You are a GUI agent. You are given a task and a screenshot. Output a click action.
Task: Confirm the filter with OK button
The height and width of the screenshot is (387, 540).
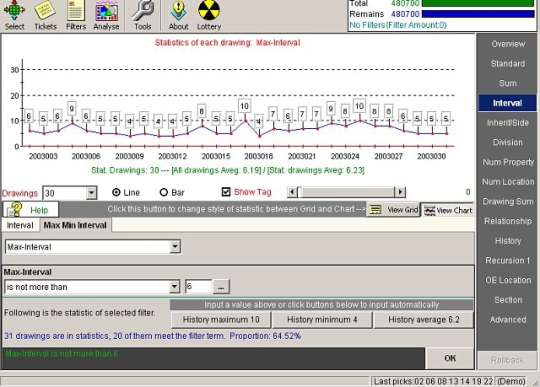coord(450,358)
